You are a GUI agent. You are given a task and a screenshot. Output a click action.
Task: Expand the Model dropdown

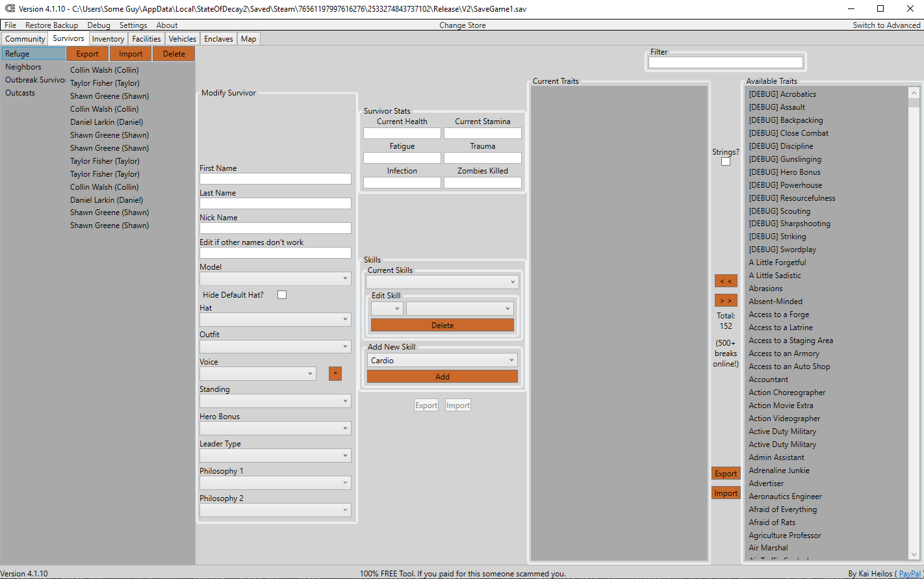[276, 278]
